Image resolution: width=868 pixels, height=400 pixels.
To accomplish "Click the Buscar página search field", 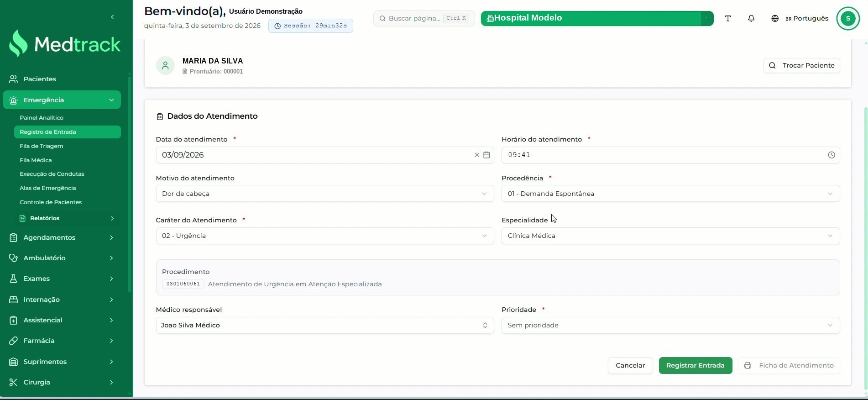I will pyautogui.click(x=424, y=18).
